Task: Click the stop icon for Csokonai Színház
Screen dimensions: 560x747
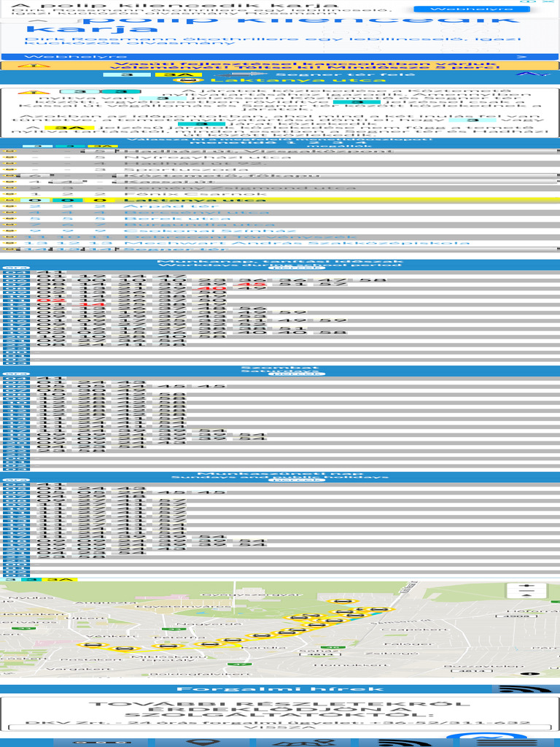Action: coord(10,231)
